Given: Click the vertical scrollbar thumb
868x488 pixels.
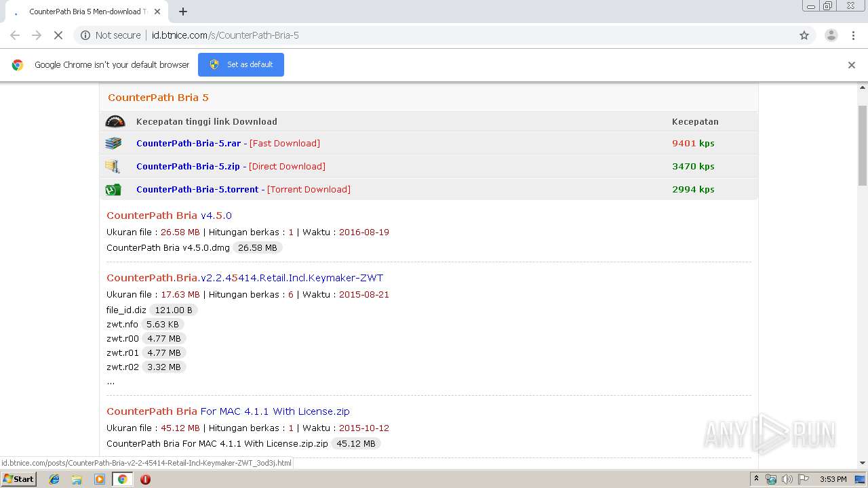Looking at the screenshot, I should click(x=863, y=146).
